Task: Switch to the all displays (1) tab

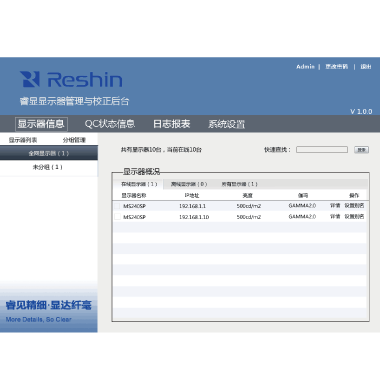Action: (x=239, y=184)
